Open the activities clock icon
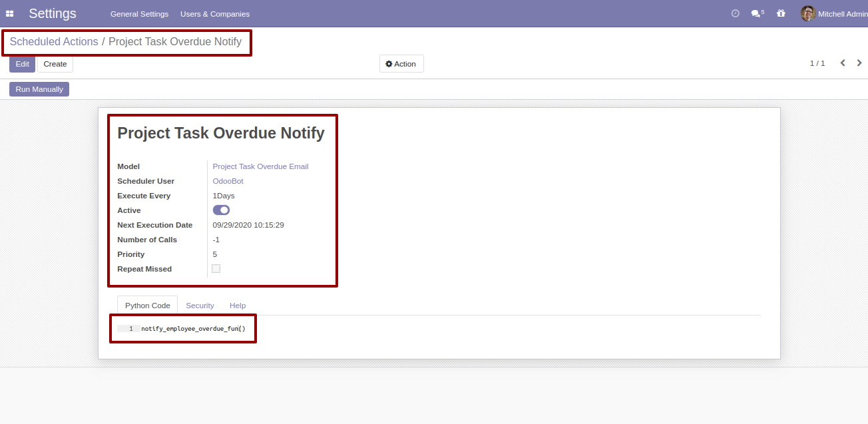Image resolution: width=868 pixels, height=424 pixels. click(736, 13)
